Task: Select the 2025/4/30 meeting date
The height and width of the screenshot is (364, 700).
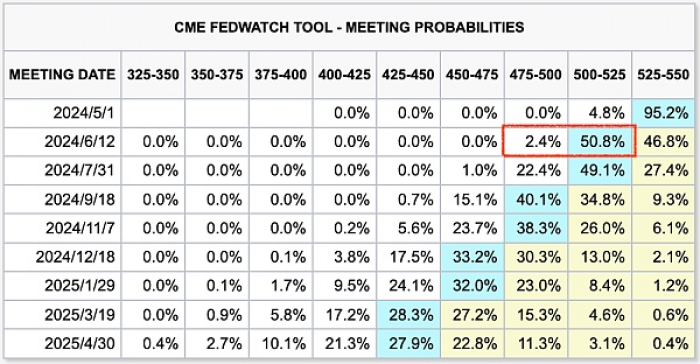Action: pyautogui.click(x=62, y=343)
